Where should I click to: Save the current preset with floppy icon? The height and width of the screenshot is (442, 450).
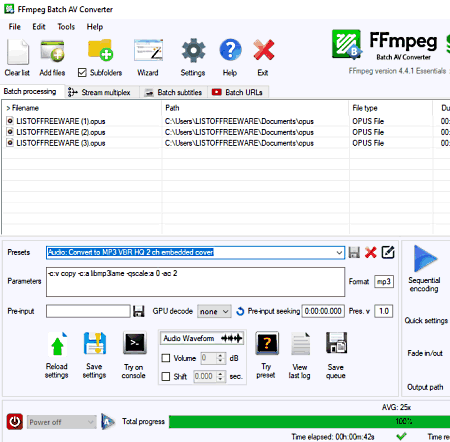pyautogui.click(x=354, y=252)
